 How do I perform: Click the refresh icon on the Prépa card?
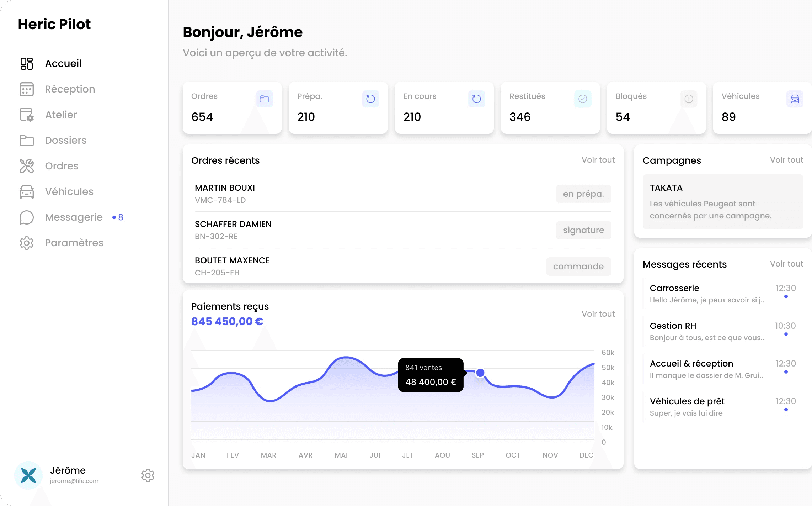pyautogui.click(x=370, y=99)
